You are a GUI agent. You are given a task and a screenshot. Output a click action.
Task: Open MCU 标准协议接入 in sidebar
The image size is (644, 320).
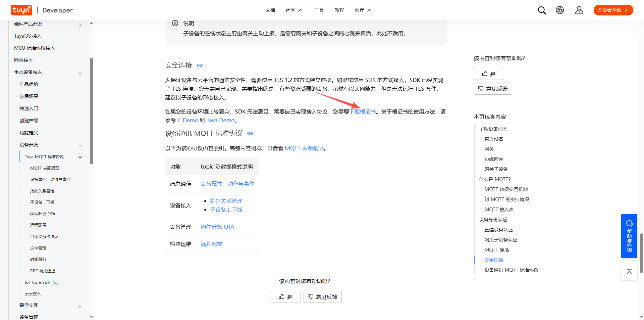tap(34, 48)
